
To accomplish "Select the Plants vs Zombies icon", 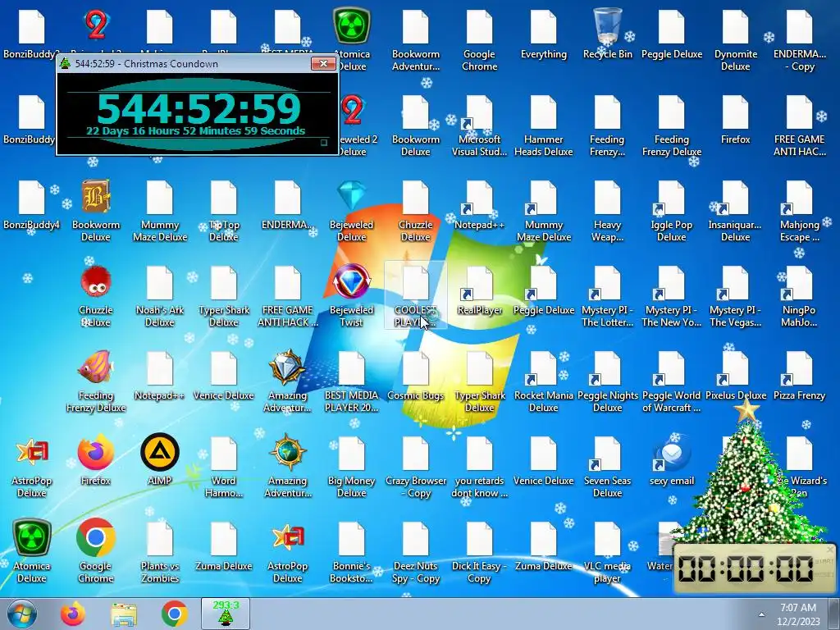I will pyautogui.click(x=160, y=552).
